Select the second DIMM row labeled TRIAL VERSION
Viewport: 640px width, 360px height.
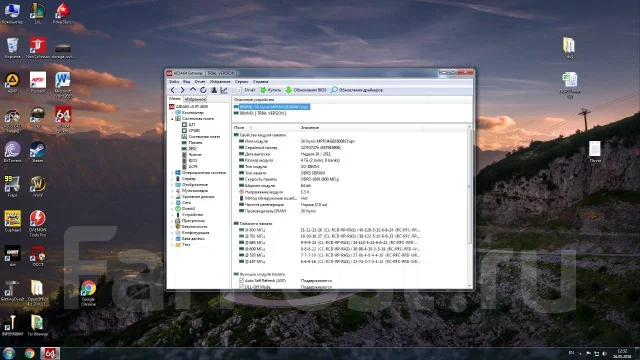pos(260,113)
